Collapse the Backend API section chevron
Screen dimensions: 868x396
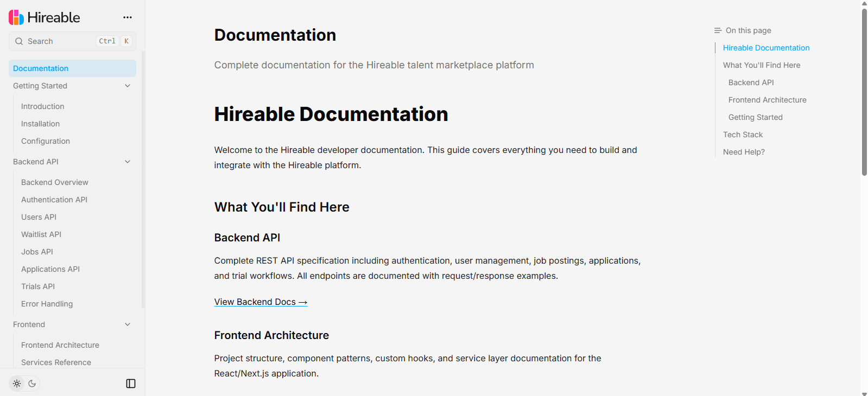pos(128,162)
